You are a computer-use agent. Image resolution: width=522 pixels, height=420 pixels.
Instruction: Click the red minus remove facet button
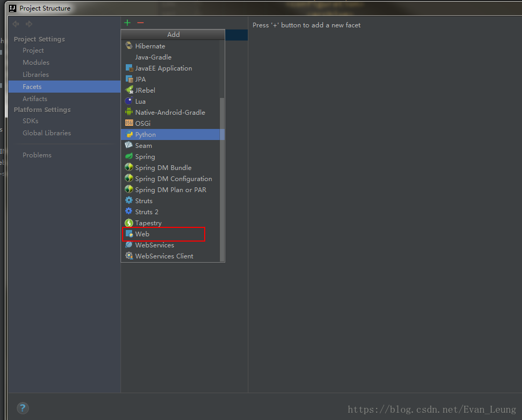click(140, 23)
